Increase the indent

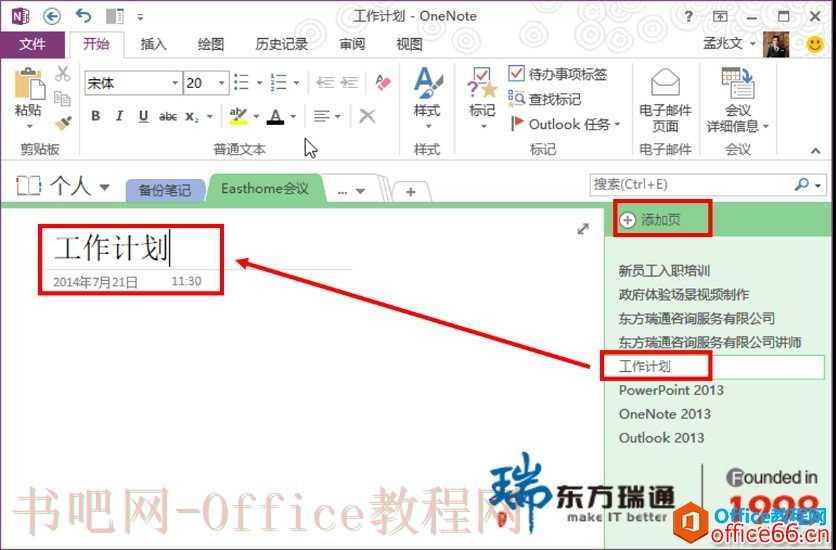(350, 83)
